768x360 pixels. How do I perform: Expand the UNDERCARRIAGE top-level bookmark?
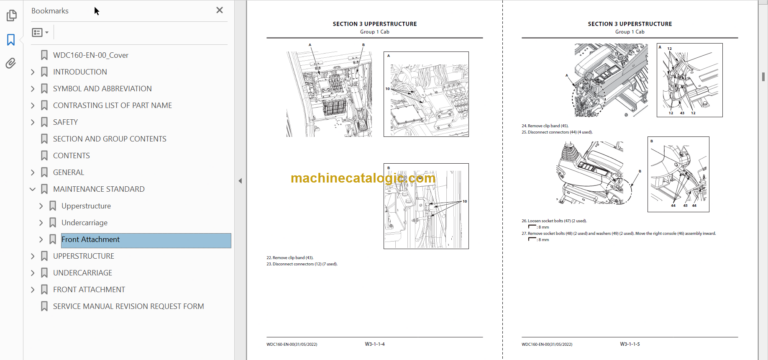tap(33, 273)
